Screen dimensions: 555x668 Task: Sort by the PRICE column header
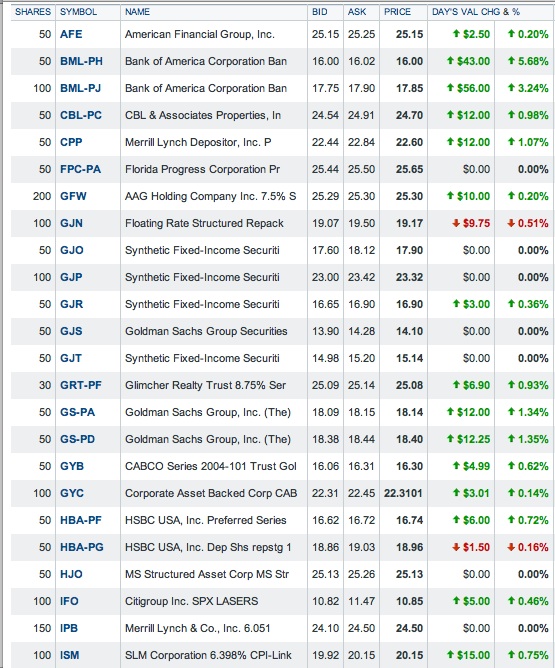[x=397, y=12]
